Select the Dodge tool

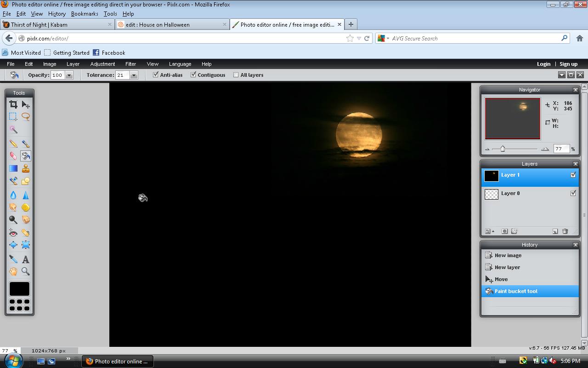coord(13,220)
